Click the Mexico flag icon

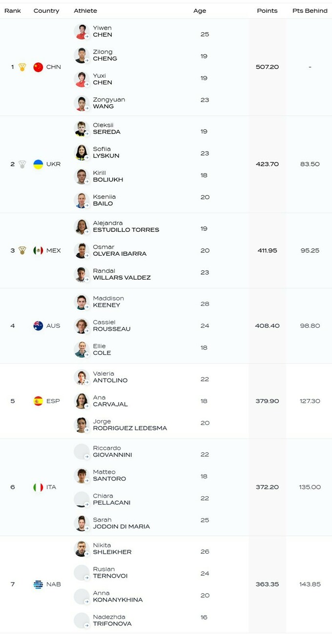pyautogui.click(x=38, y=250)
